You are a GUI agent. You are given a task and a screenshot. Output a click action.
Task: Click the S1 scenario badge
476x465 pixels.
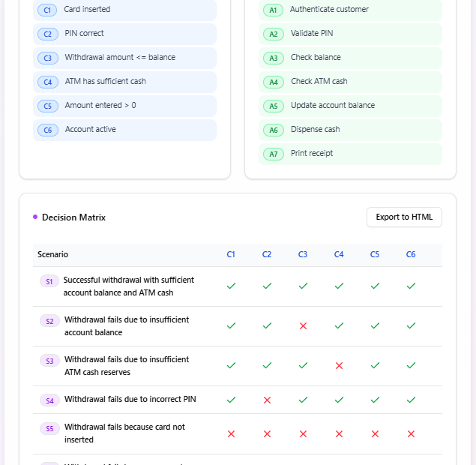49,281
